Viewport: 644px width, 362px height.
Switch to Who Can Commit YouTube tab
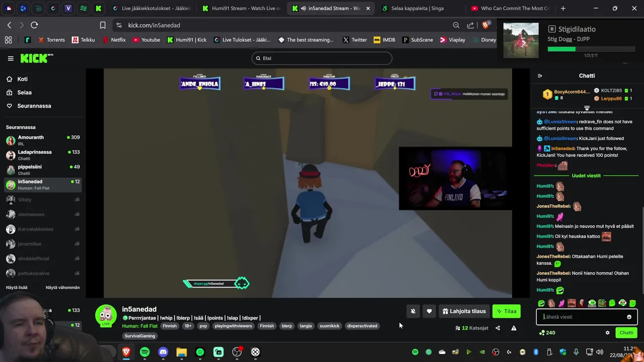coord(510,9)
